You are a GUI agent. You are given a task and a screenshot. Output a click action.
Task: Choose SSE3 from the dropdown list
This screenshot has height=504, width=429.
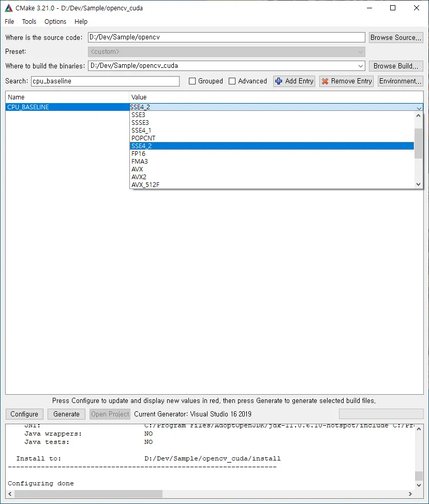tap(272, 115)
